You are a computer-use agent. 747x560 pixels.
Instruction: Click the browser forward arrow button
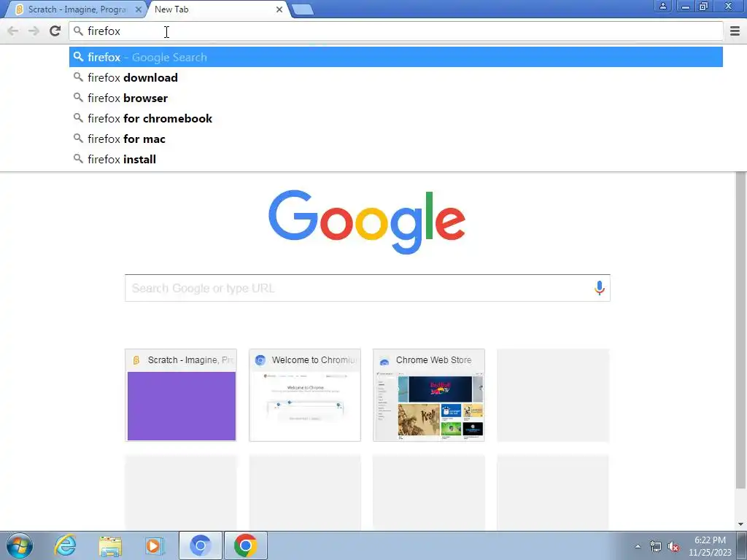[x=34, y=31]
